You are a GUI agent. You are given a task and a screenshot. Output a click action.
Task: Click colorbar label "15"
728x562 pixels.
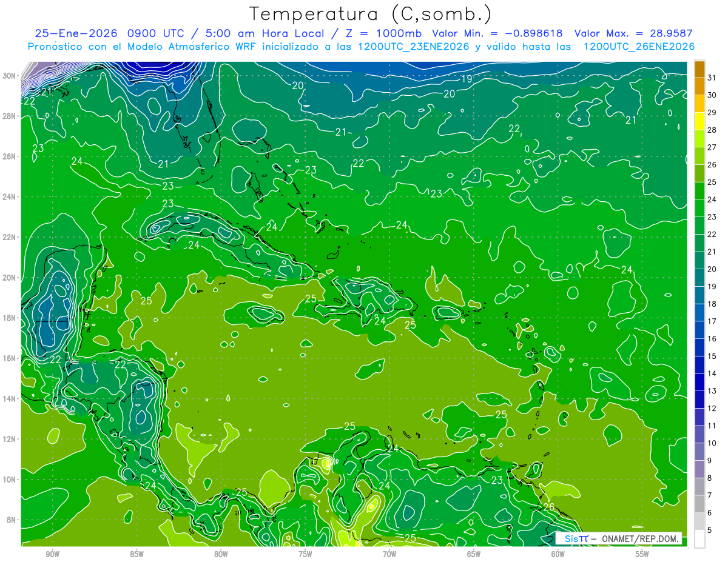712,356
